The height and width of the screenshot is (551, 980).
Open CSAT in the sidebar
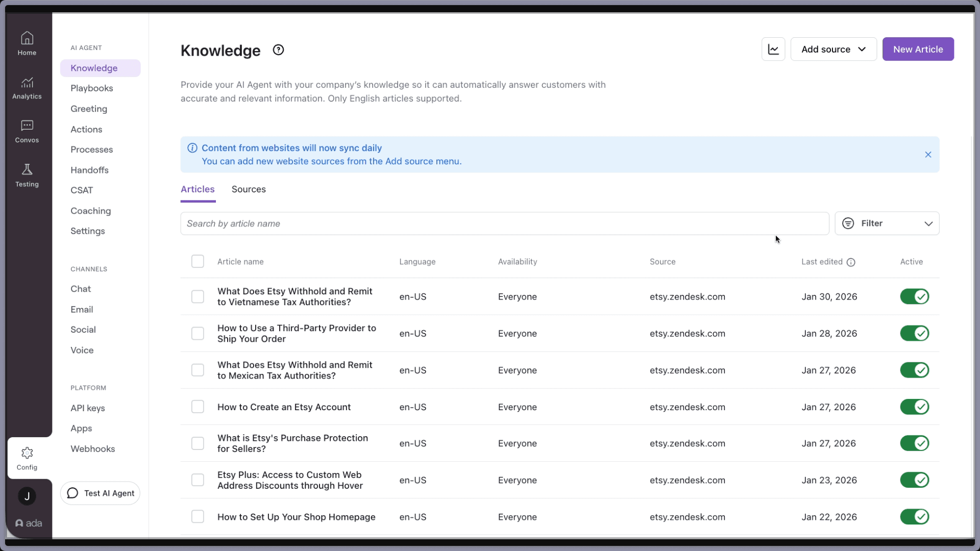[x=82, y=190]
